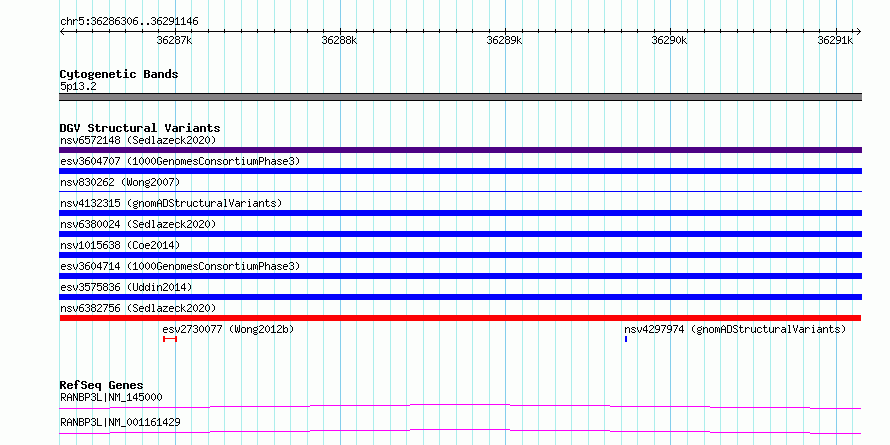The width and height of the screenshot is (890, 445).
Task: Click the 36289k ruler tick label
Action: tap(505, 40)
